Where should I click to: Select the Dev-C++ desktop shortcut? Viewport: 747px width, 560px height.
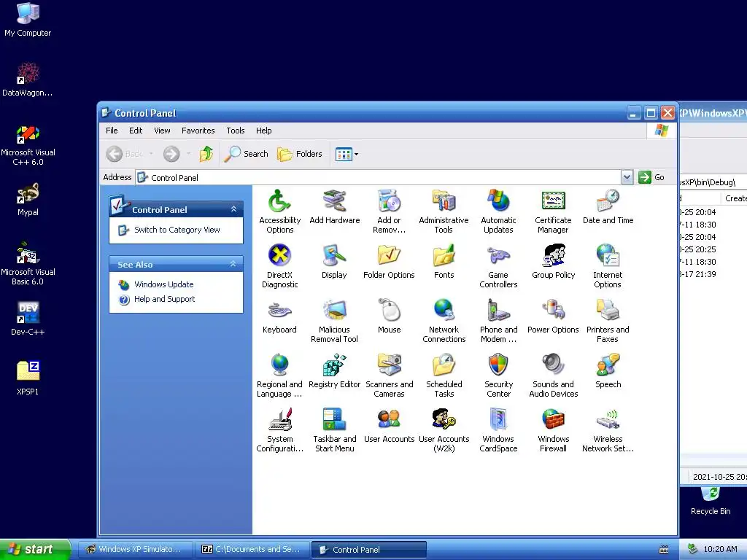[28, 319]
